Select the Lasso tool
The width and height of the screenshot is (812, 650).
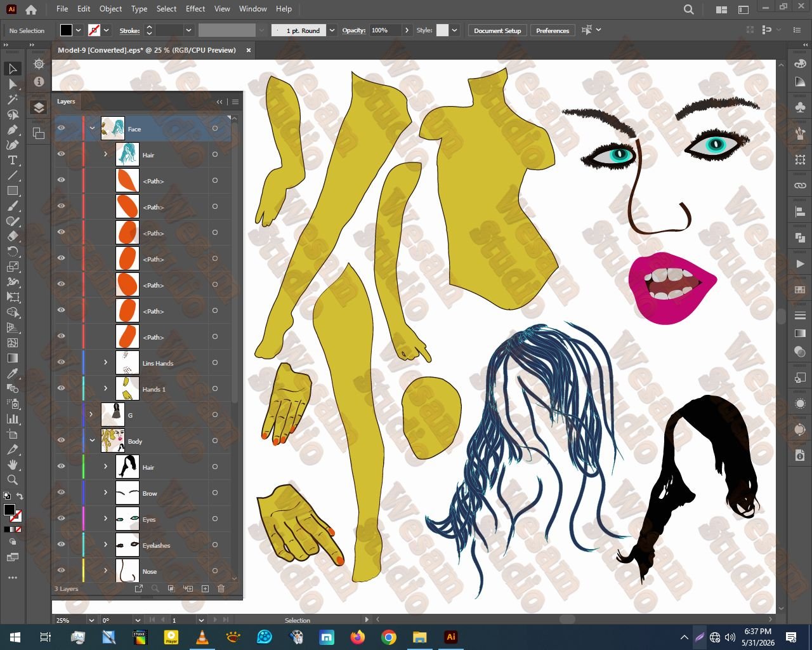[x=13, y=114]
